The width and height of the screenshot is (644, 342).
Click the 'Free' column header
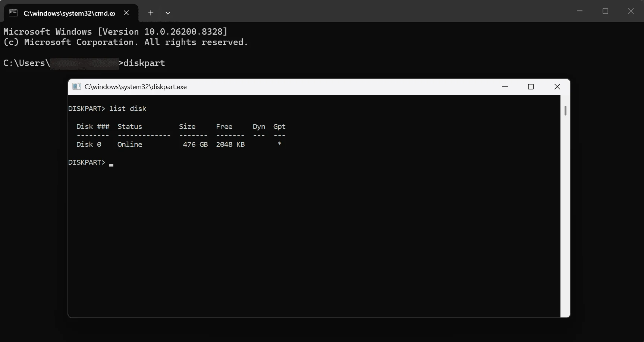tap(224, 127)
